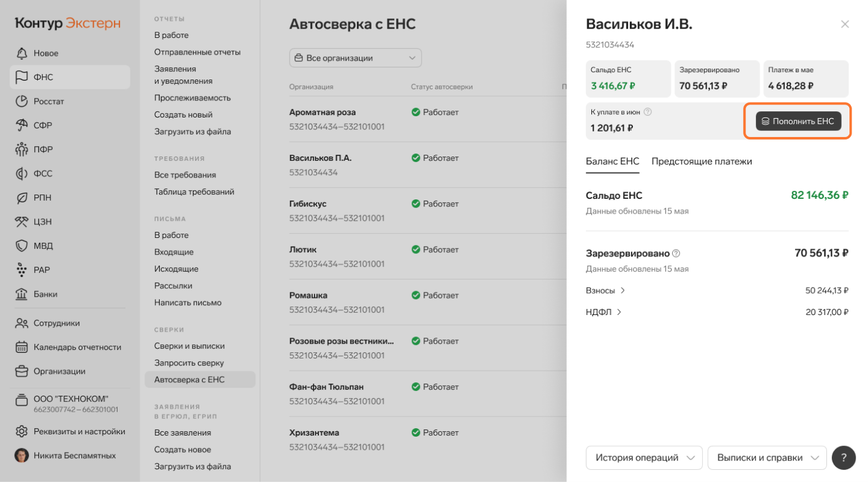
Task: Open the Все организации dropdown
Action: click(x=356, y=58)
